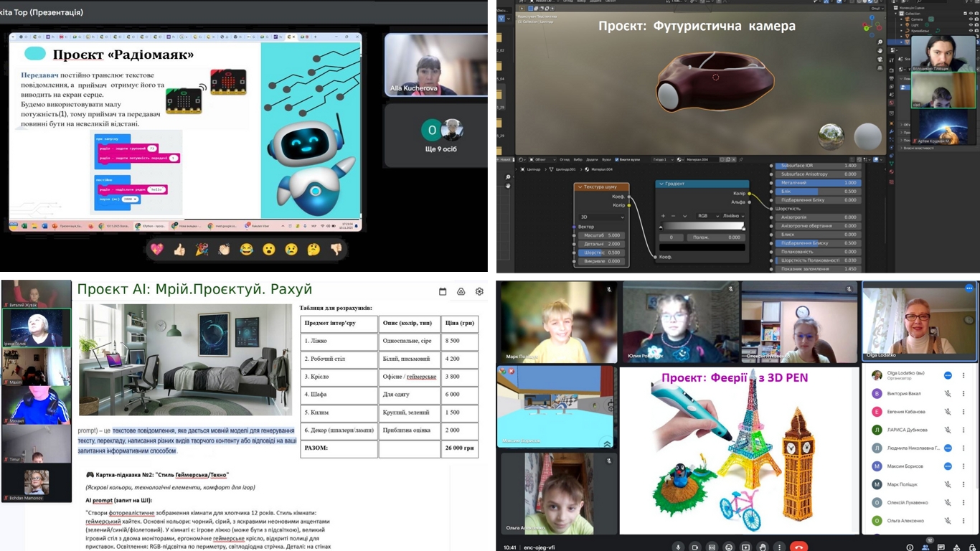The height and width of the screenshot is (551, 980).
Task: Adjust the Металічний value slider
Action: coord(818,182)
